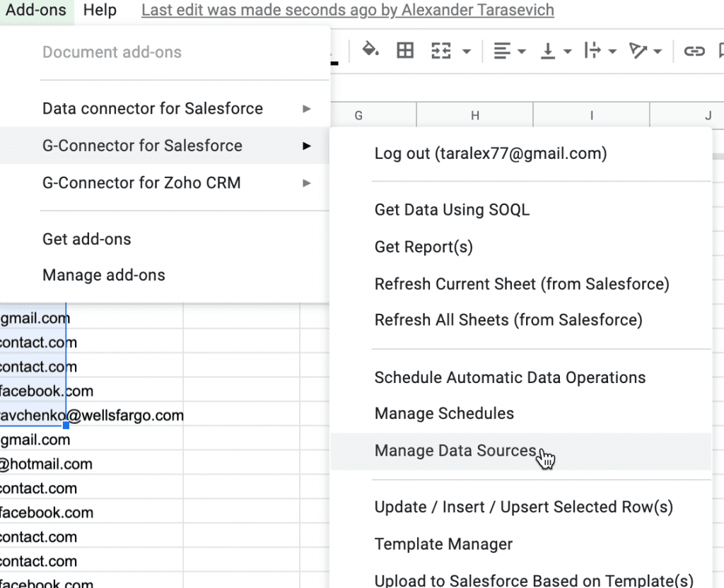This screenshot has width=724, height=588.
Task: Select G-Connector for Salesforce menu item
Action: [164, 146]
